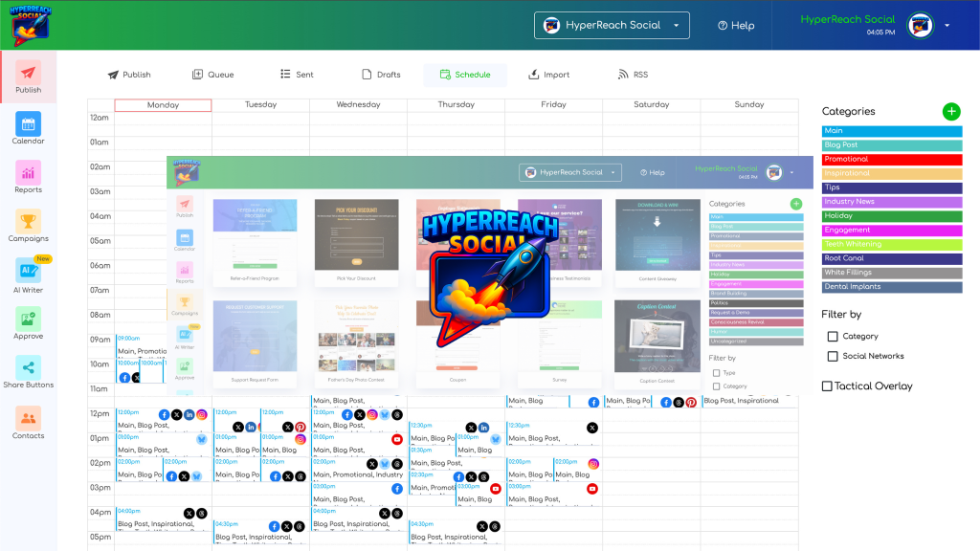The width and height of the screenshot is (980, 551).
Task: Open Campaigns trophy icon
Action: point(28,222)
